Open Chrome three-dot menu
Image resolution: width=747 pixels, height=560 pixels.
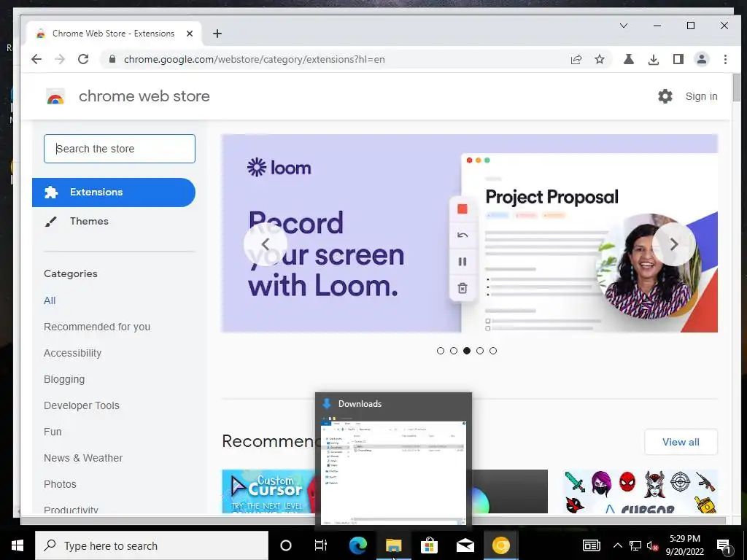725,59
